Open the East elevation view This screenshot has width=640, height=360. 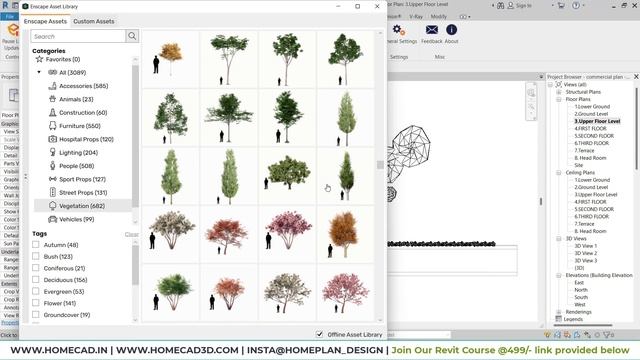point(579,282)
